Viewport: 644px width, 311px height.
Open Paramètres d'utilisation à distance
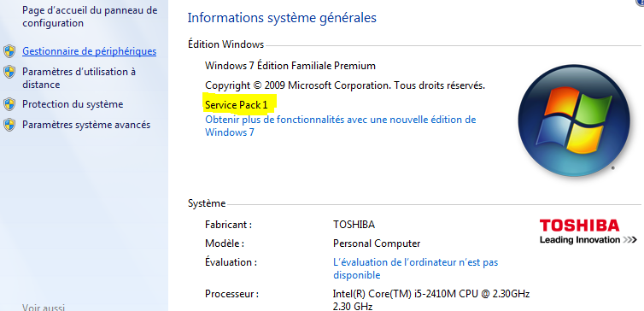click(79, 78)
